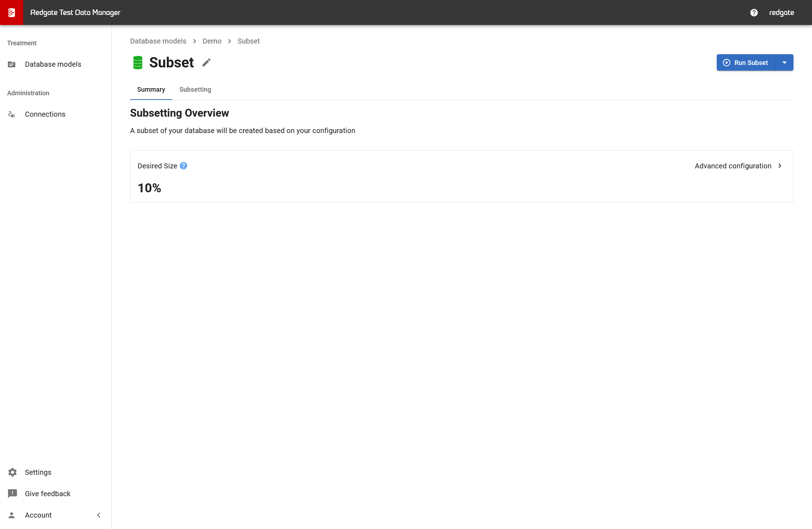Click the Connections plug icon
812x529 pixels.
(12, 114)
